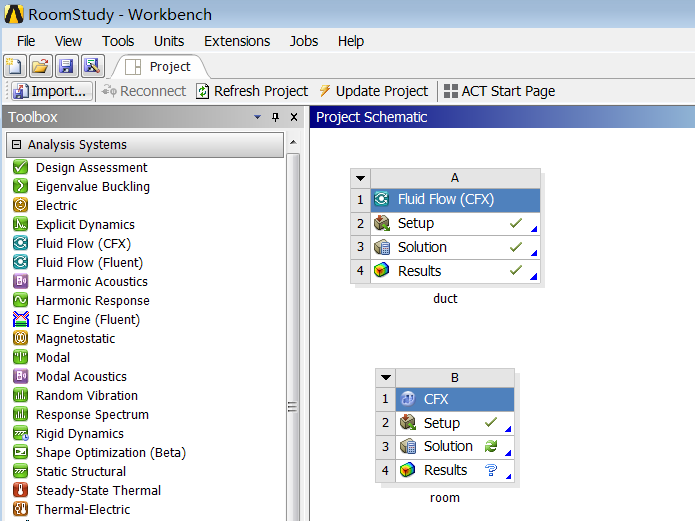This screenshot has height=521, width=695.
Task: Click the Import button
Action: (x=50, y=91)
